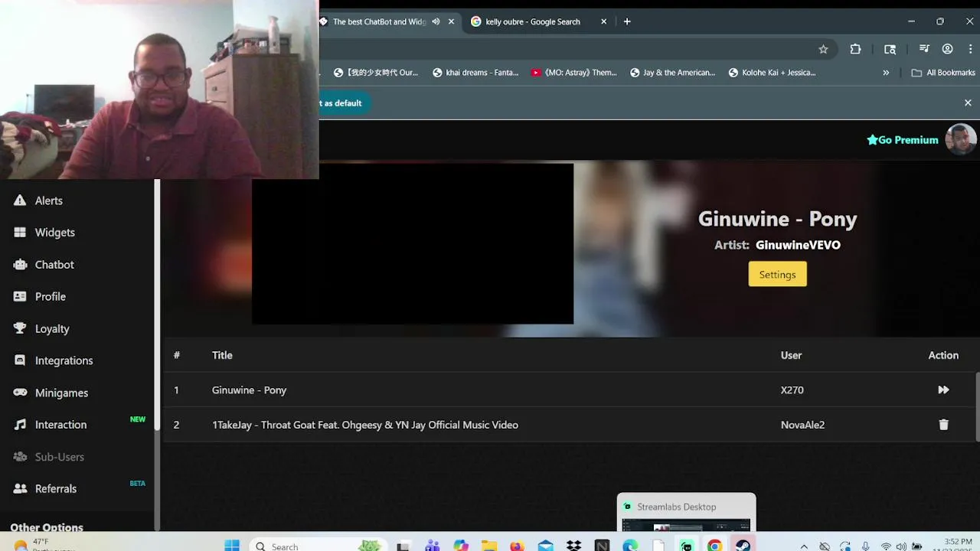Viewport: 980px width, 551px height.
Task: Click Go Premium
Action: pyautogui.click(x=902, y=140)
